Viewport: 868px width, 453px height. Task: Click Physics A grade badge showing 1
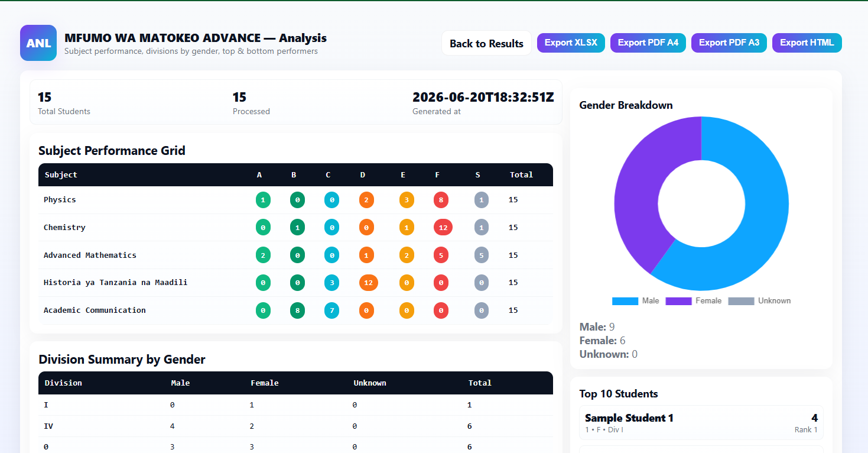click(x=263, y=200)
